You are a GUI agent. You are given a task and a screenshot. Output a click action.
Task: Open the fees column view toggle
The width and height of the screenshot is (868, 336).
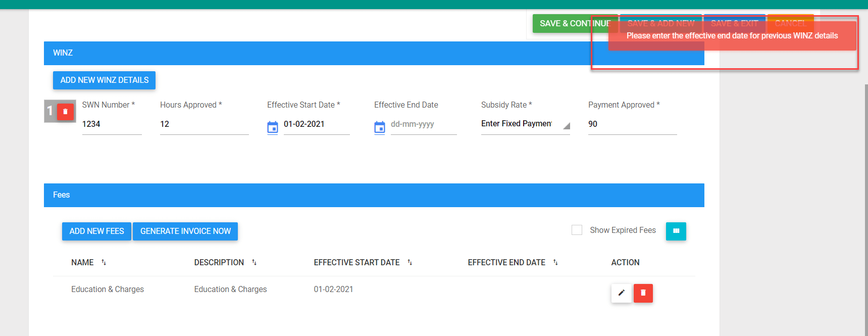676,231
